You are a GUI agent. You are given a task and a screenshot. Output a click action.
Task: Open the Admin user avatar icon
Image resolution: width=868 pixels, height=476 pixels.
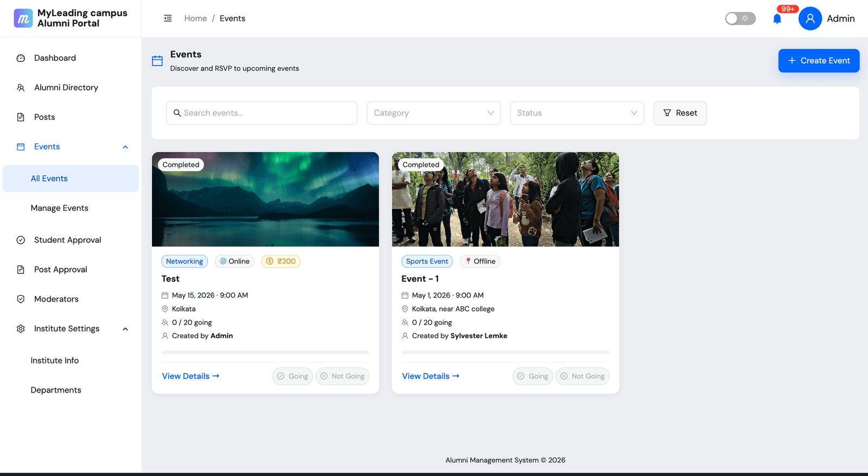[810, 18]
